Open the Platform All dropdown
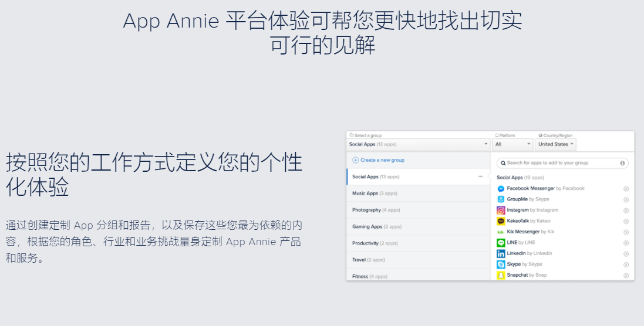The width and height of the screenshot is (644, 326). click(512, 144)
